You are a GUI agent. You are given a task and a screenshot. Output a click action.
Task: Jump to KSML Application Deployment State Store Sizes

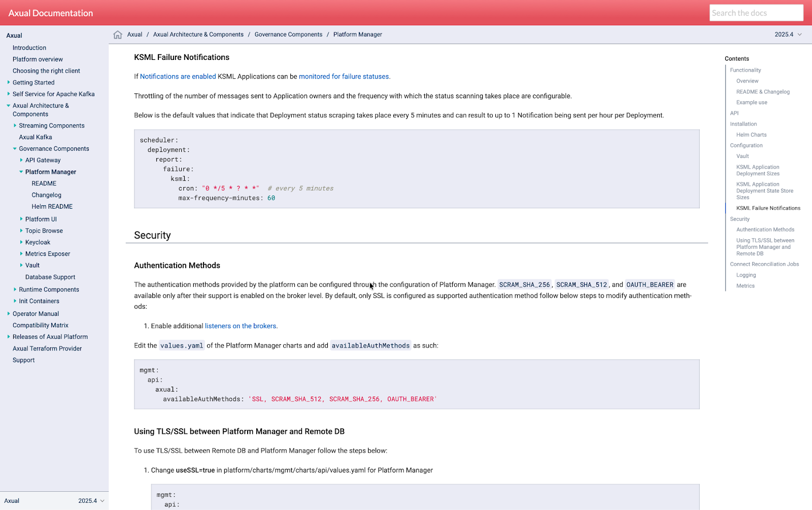[x=765, y=191]
